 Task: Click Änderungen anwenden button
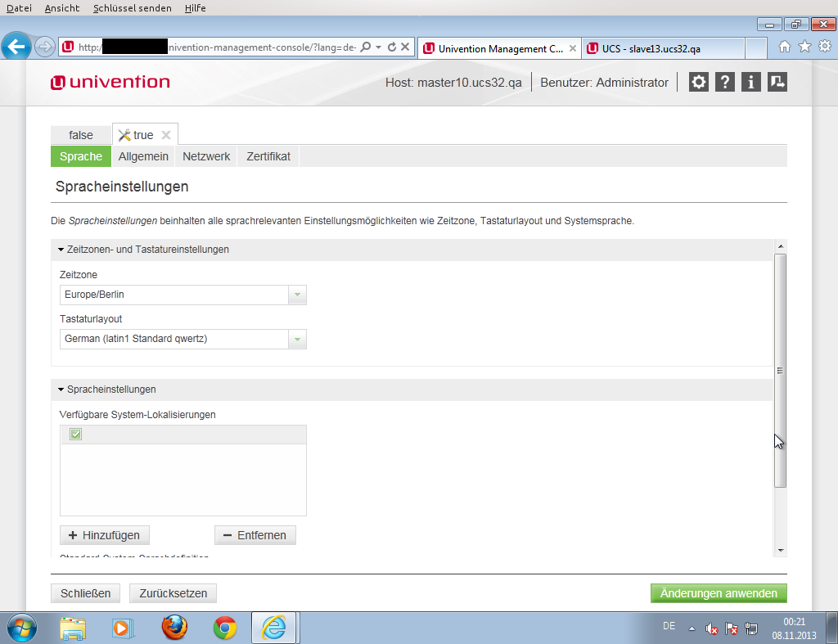pyautogui.click(x=719, y=593)
